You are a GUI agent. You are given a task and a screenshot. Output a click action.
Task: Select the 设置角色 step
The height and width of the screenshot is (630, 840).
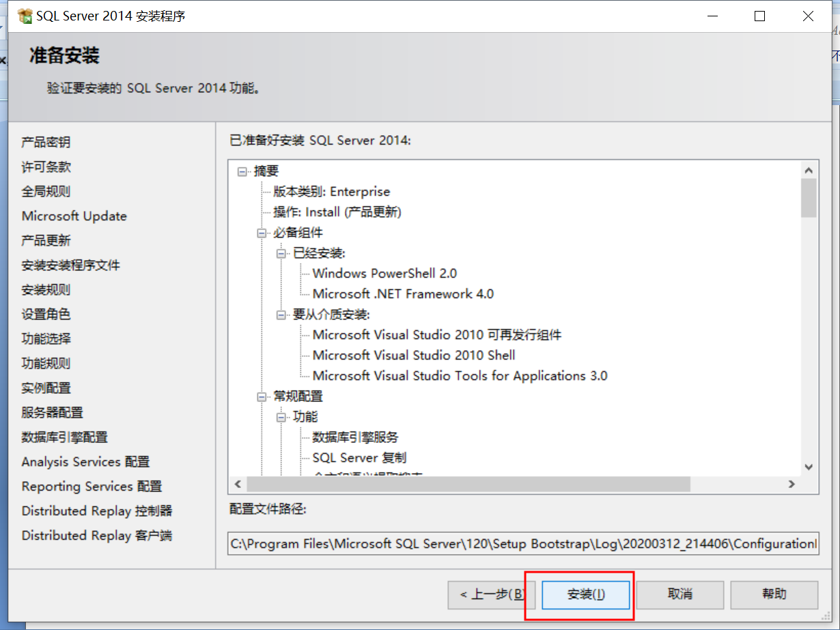46,314
